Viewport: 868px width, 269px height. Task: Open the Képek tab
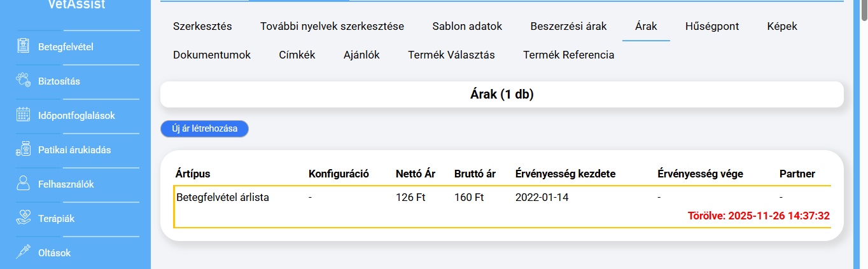(782, 27)
